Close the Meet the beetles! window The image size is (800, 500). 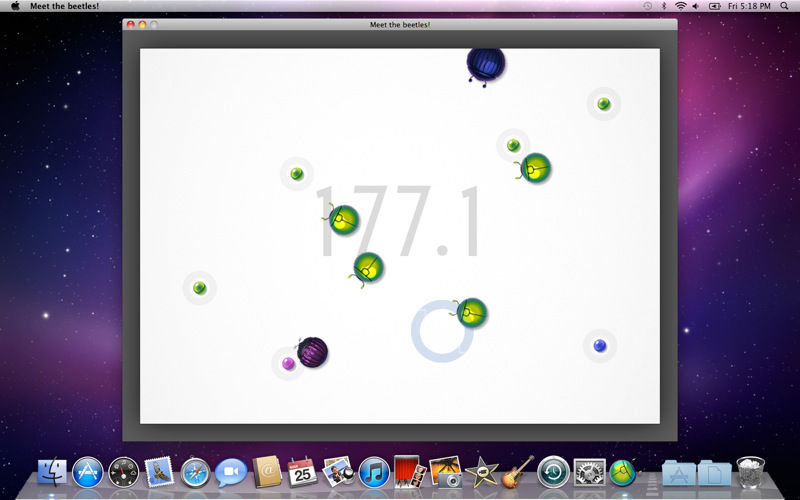pyautogui.click(x=131, y=24)
